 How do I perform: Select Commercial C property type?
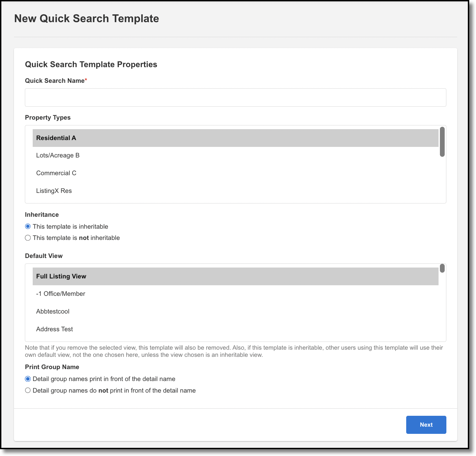click(235, 173)
